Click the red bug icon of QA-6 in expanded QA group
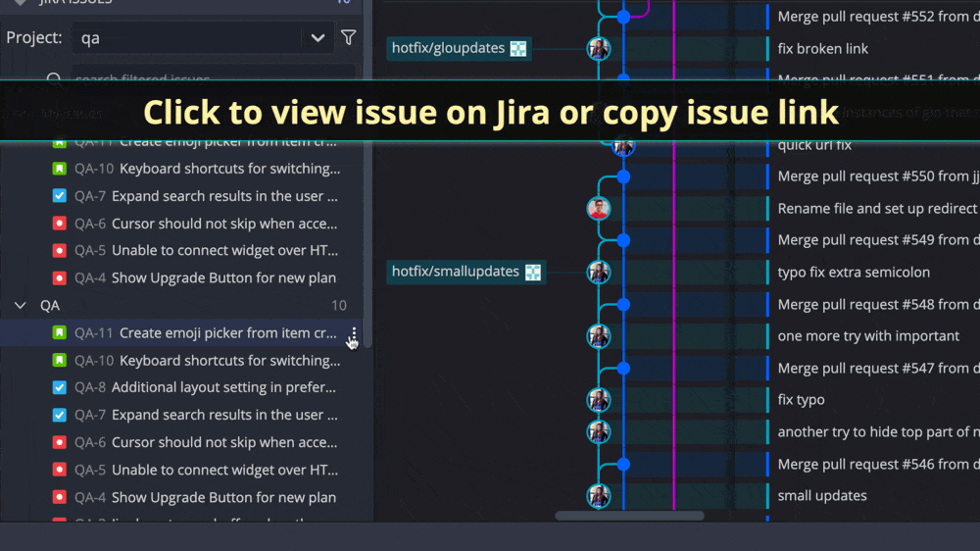Viewport: 980px width, 551px height. click(x=60, y=442)
